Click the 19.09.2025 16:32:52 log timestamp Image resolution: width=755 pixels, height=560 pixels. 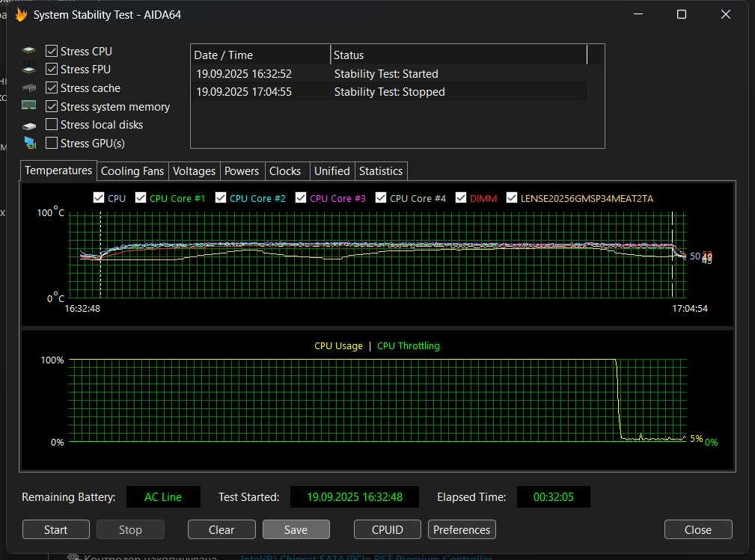pyautogui.click(x=244, y=73)
